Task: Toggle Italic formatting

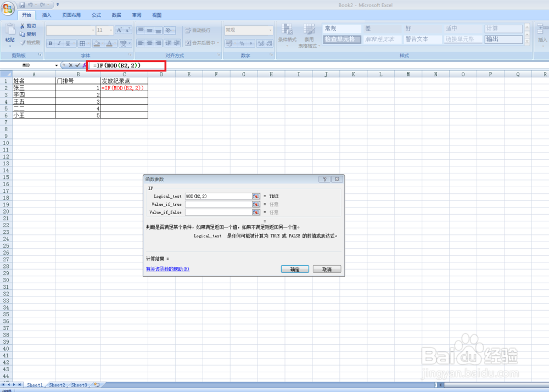Action: [x=59, y=43]
